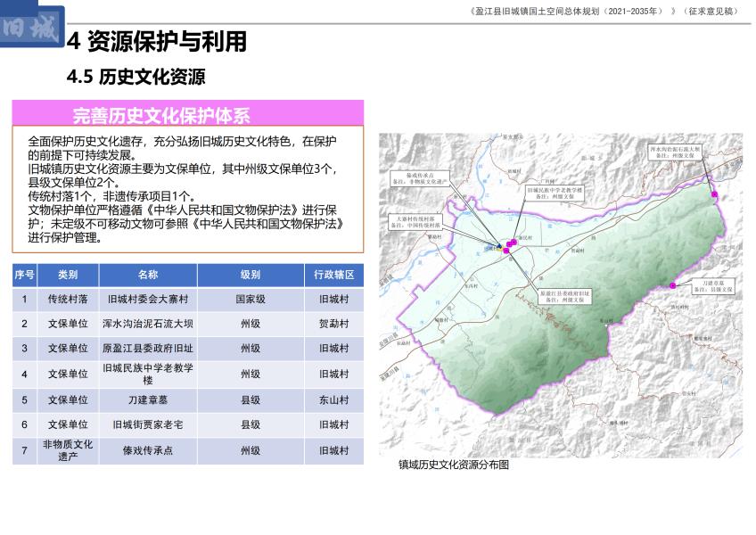Click the magenta marker for 浑水沟治泥石流大坝
Viewport: 756px width, 535px height.
tap(714, 193)
